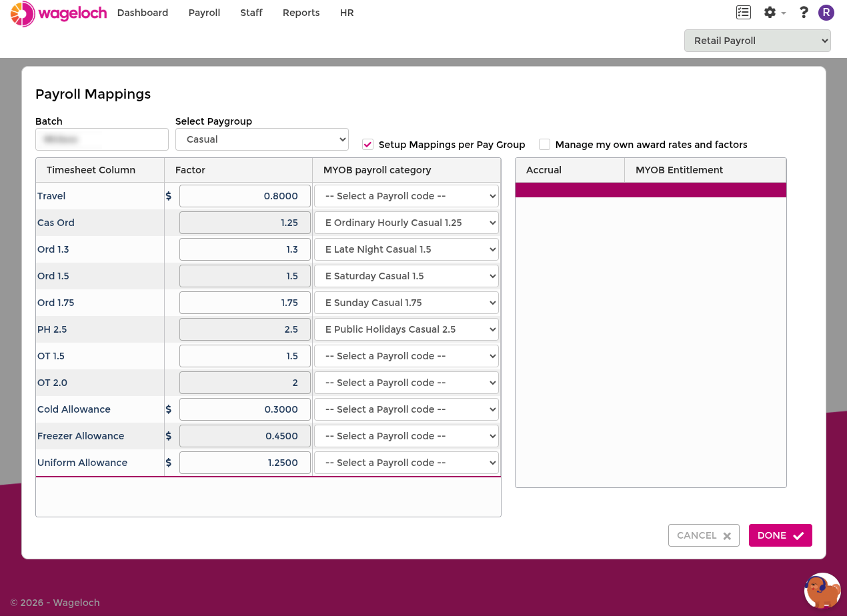Click the Cas Ord factor field
This screenshot has width=847, height=616.
click(245, 223)
